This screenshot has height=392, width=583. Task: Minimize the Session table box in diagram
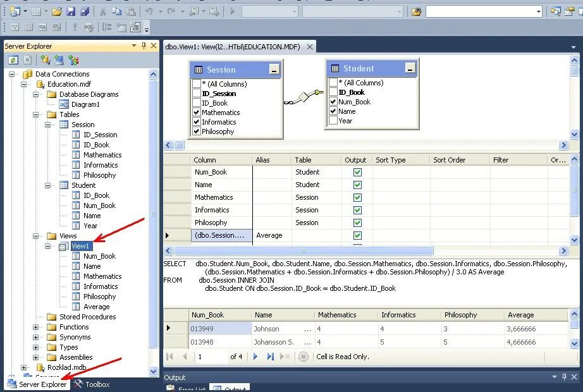click(274, 69)
